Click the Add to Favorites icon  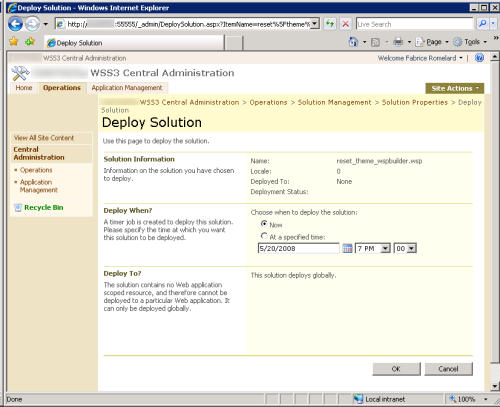point(30,42)
